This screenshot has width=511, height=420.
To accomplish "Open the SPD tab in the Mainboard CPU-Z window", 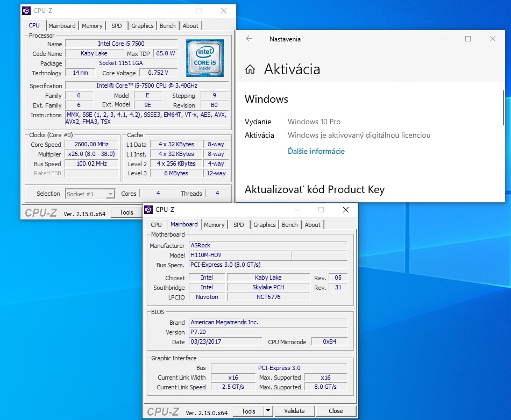I will 239,225.
